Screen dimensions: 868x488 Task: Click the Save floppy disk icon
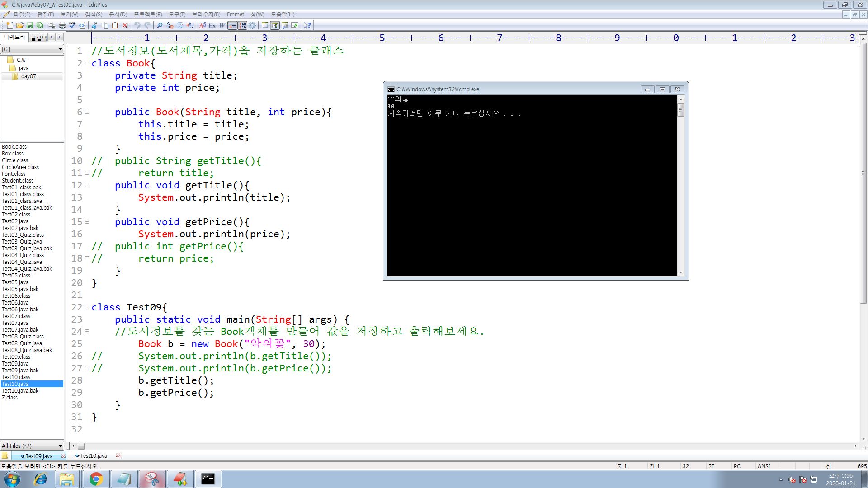point(30,25)
